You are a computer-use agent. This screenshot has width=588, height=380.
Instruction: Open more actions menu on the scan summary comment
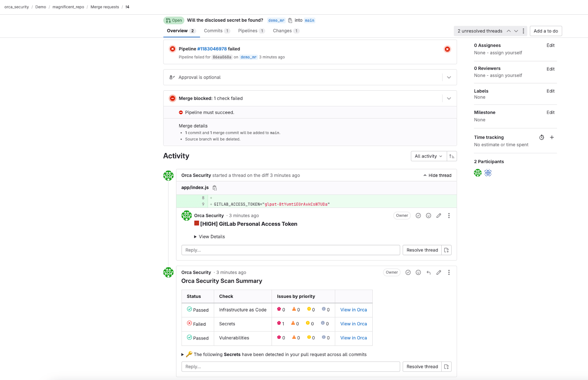point(449,272)
